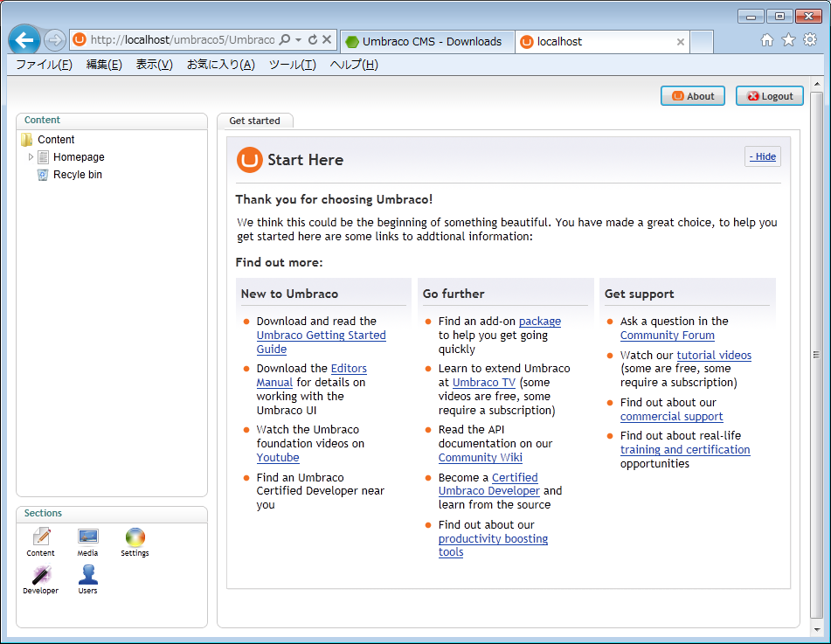Select the Recyle bin tree node
The width and height of the screenshot is (831, 644).
coord(77,175)
